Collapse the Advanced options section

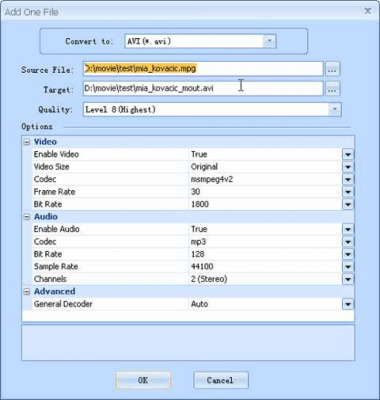(27, 292)
